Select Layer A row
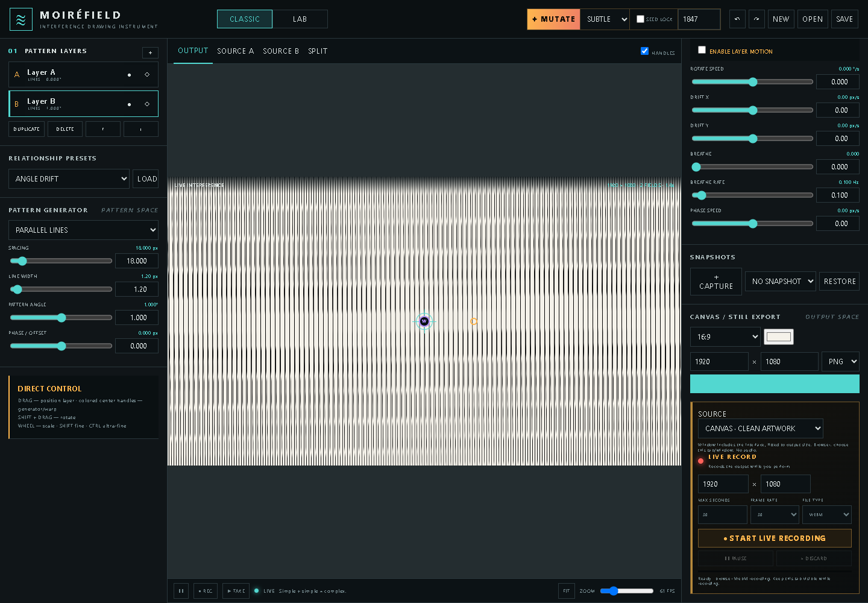Viewport: 868px width, 603px height. pyautogui.click(x=83, y=75)
